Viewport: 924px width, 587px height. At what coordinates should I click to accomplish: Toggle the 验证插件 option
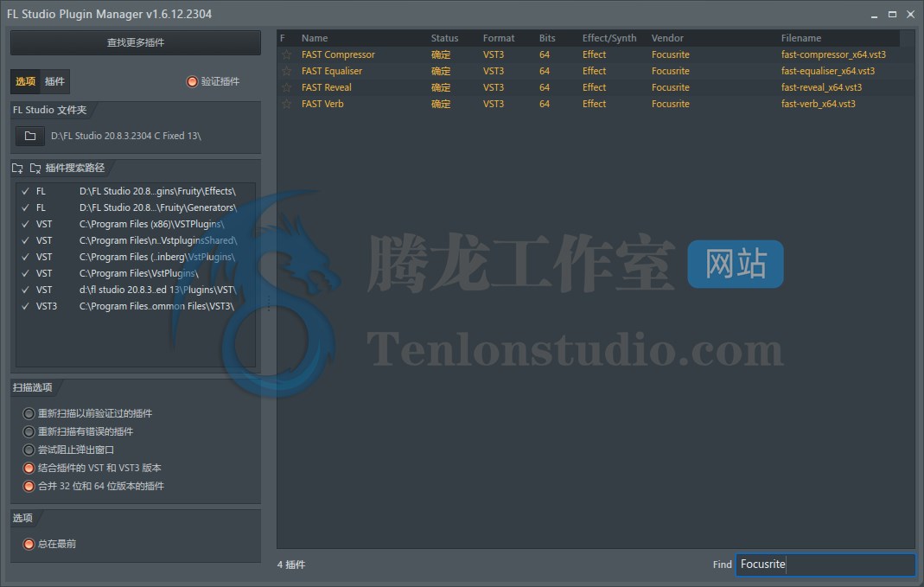click(x=192, y=82)
